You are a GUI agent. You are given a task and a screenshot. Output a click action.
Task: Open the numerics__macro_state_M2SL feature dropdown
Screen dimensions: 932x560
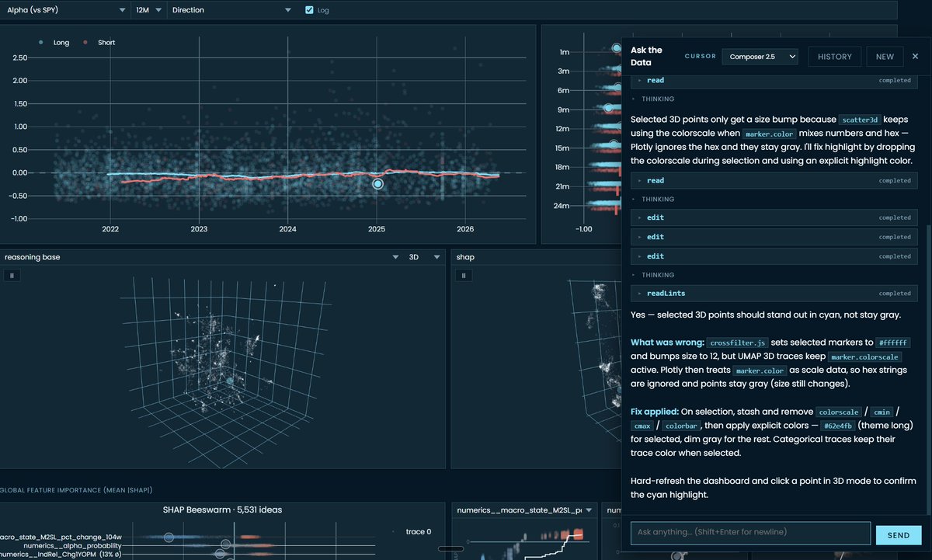coord(524,510)
